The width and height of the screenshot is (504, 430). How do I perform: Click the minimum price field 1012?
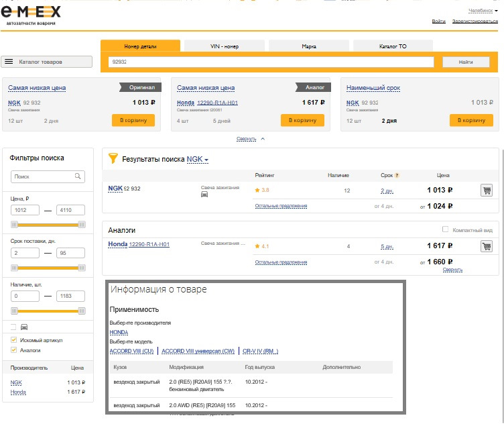(x=25, y=210)
